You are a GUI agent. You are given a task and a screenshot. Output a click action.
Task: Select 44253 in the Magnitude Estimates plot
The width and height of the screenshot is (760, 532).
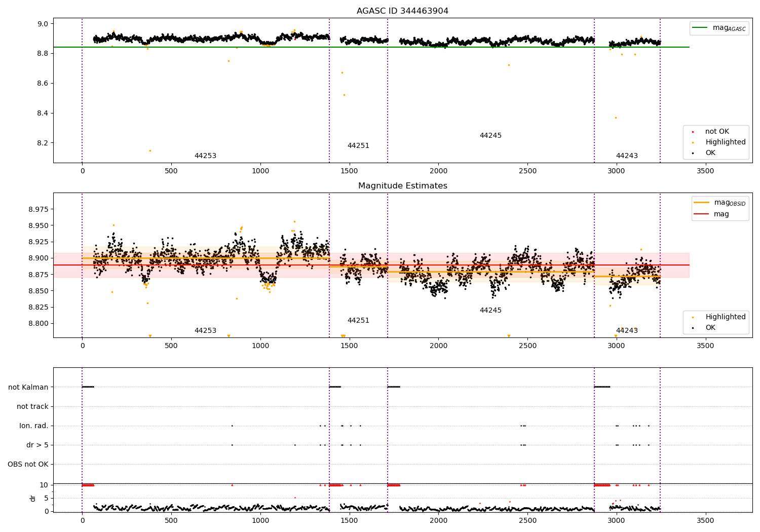point(205,331)
